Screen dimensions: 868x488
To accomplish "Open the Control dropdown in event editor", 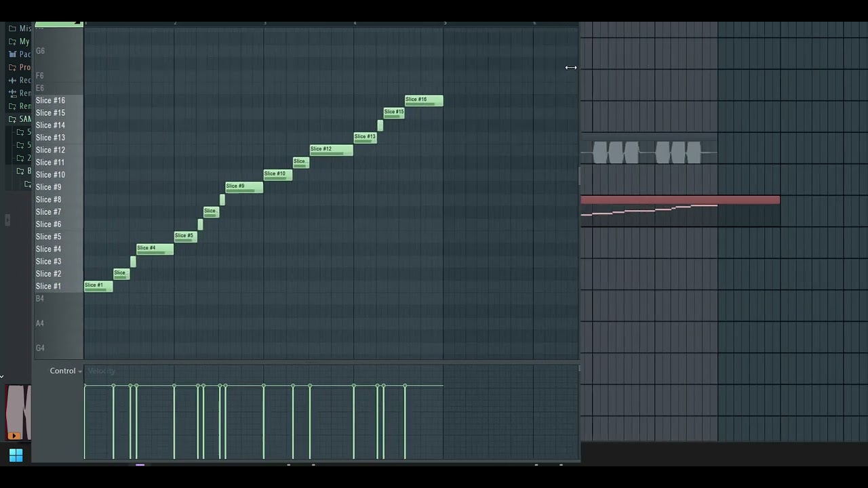I will pyautogui.click(x=66, y=371).
